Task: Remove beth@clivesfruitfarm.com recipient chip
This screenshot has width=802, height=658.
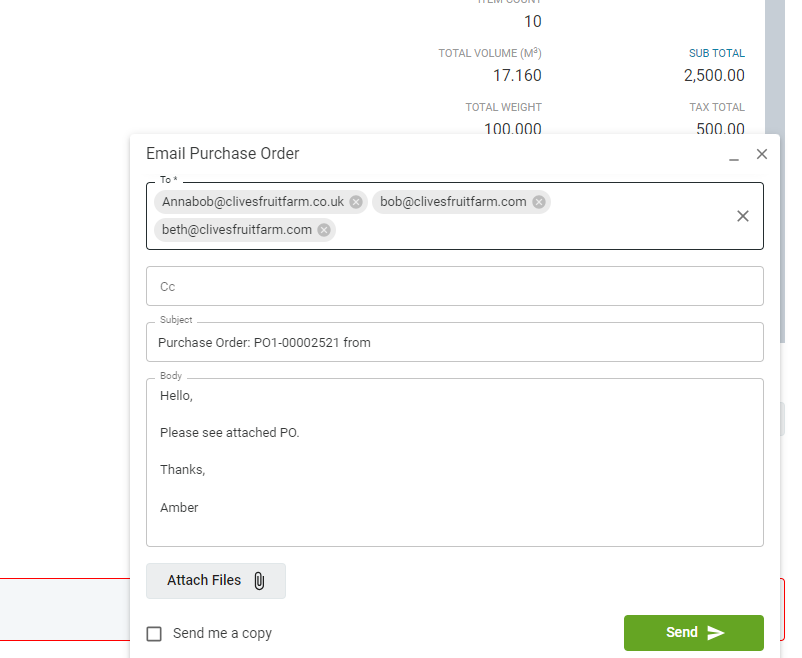Action: pos(324,230)
